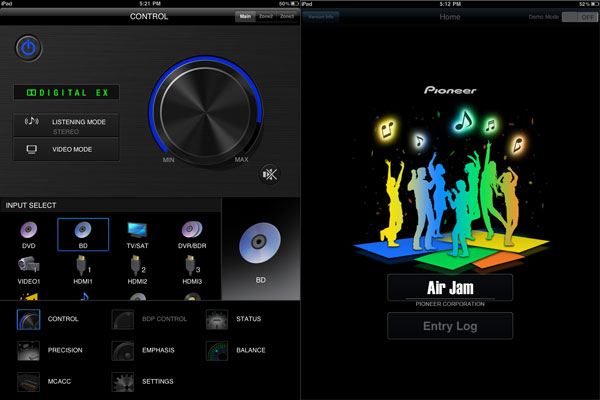Click the DIGITAL EX display
This screenshot has height=400, width=600.
66,93
